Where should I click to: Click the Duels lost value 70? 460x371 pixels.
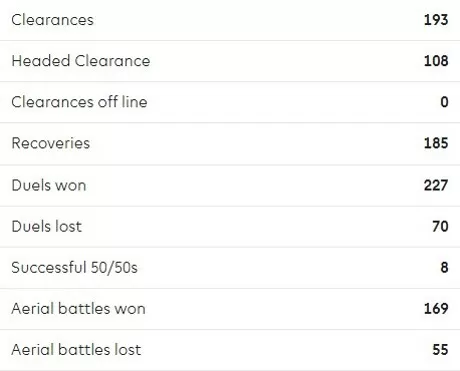click(x=440, y=226)
